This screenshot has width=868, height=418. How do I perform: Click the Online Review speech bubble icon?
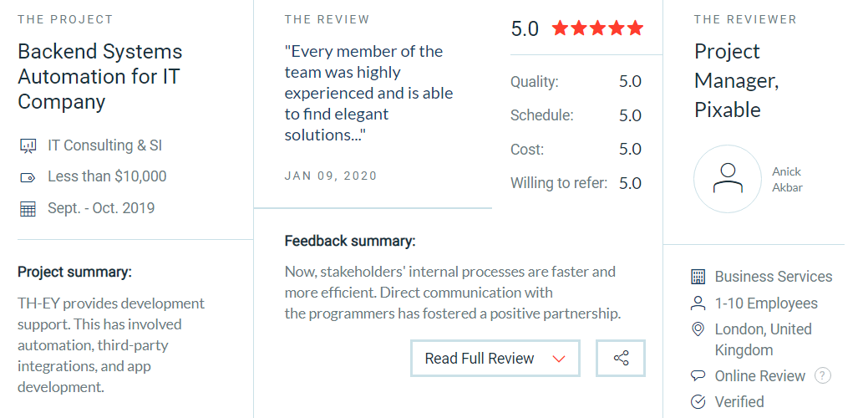tap(698, 376)
